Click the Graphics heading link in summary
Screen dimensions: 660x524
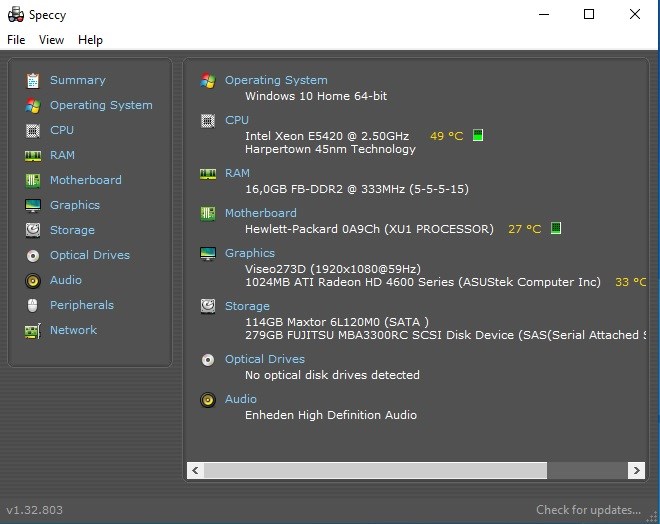pos(250,253)
